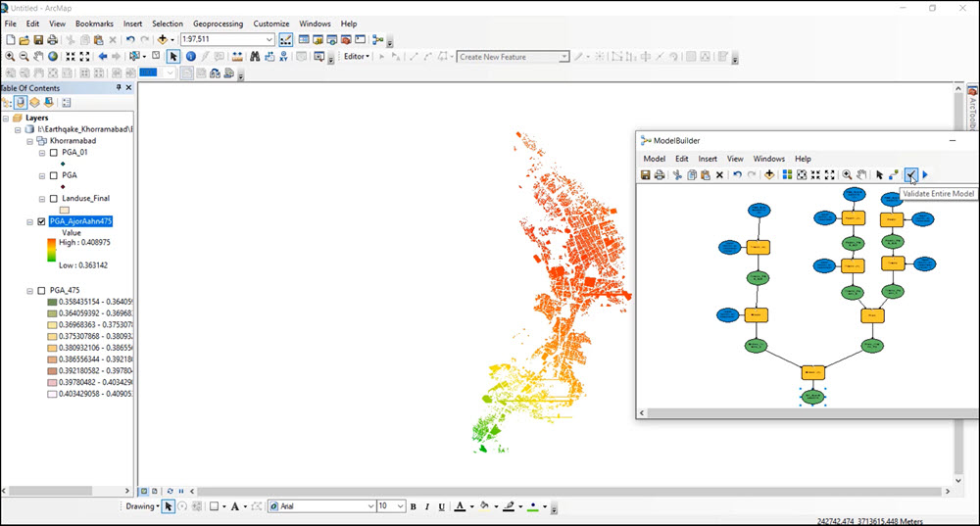Click the Validate Entire Model button
980x526 pixels.
[911, 174]
